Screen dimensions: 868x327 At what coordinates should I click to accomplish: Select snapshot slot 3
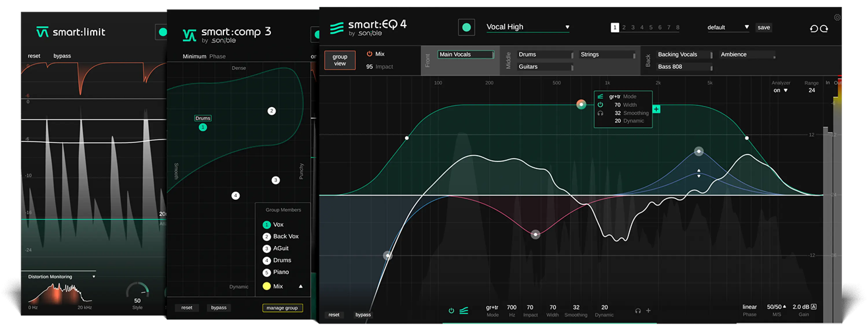[x=633, y=27]
